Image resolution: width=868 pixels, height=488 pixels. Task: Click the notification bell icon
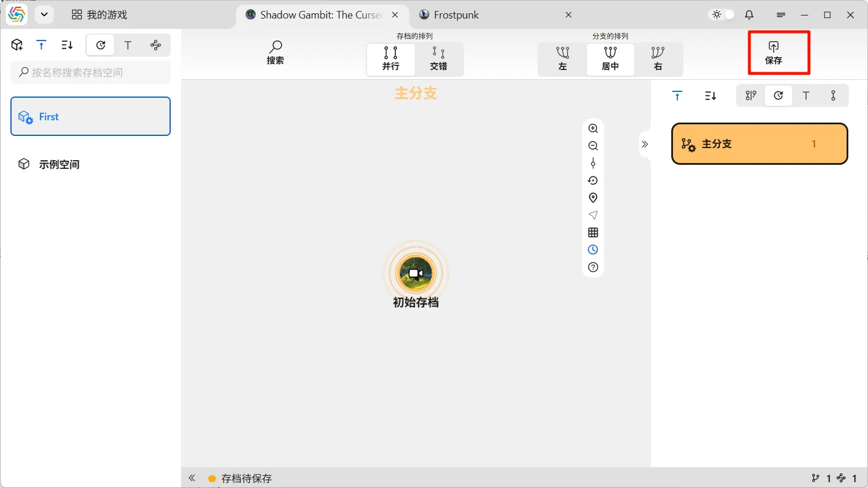coord(749,15)
